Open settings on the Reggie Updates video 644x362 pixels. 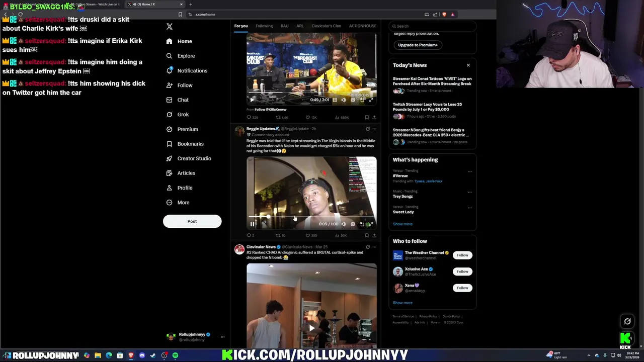[x=353, y=224]
